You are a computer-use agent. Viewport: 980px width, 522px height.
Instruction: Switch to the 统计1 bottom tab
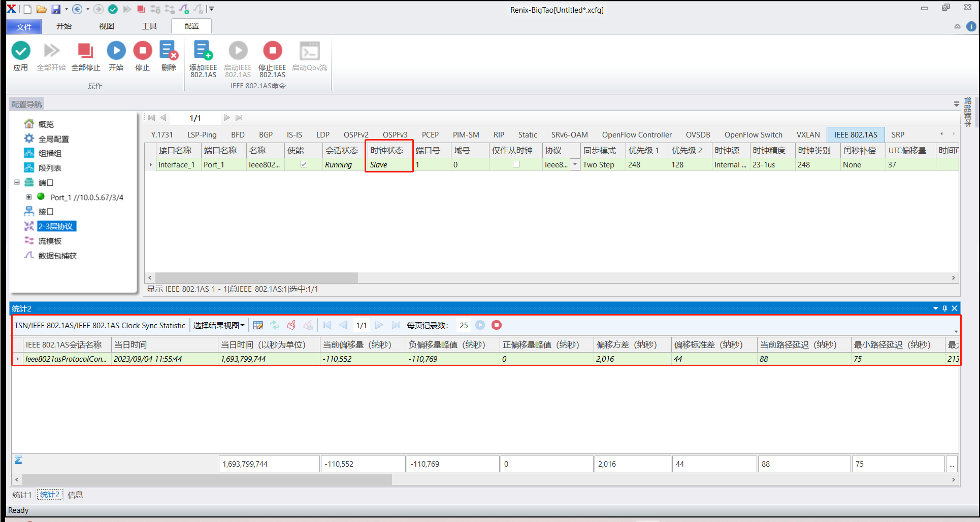[x=22, y=495]
